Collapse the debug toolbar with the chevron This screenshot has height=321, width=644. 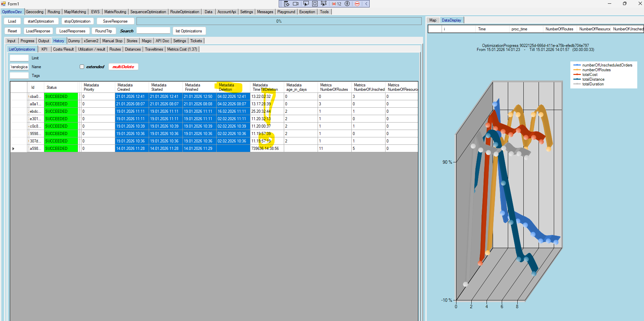click(366, 4)
